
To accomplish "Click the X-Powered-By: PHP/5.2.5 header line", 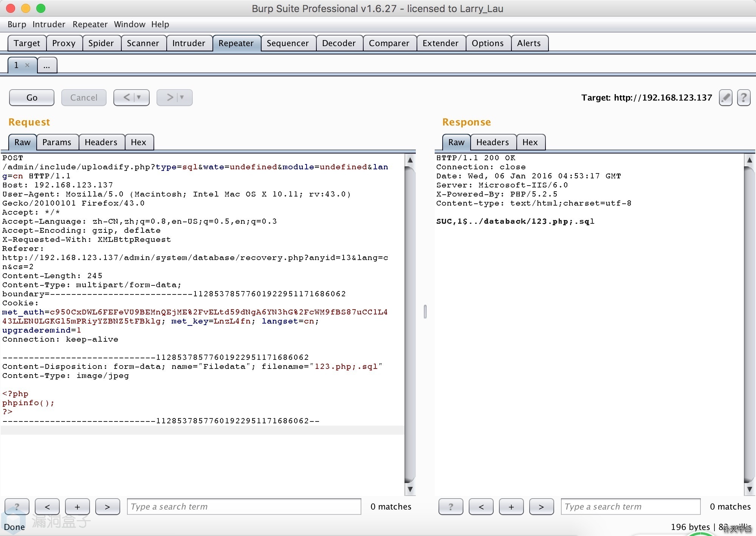I will (497, 194).
